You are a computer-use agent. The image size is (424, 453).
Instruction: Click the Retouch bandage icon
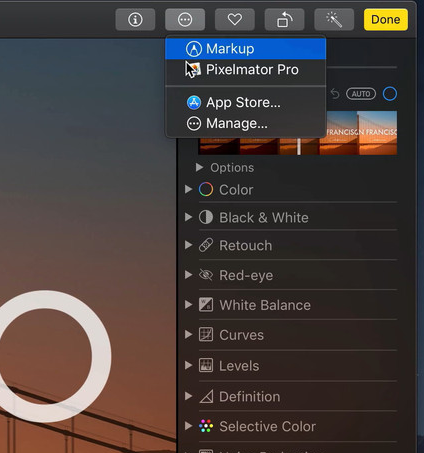pos(206,245)
